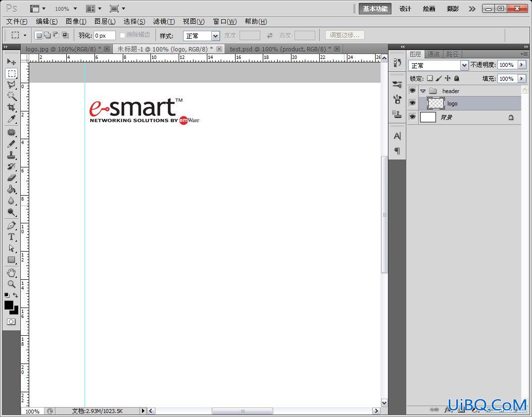The height and width of the screenshot is (417, 532).
Task: Open the fill slider arrow
Action: coord(522,78)
